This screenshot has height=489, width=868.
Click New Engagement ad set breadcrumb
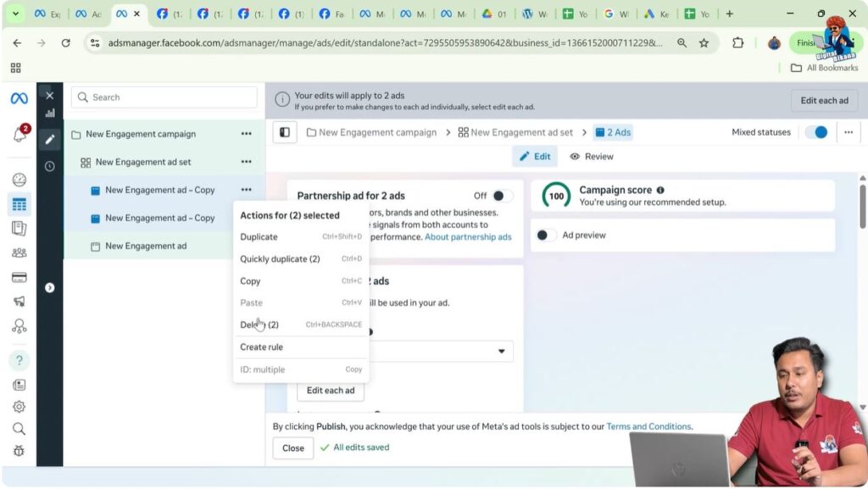pyautogui.click(x=515, y=132)
